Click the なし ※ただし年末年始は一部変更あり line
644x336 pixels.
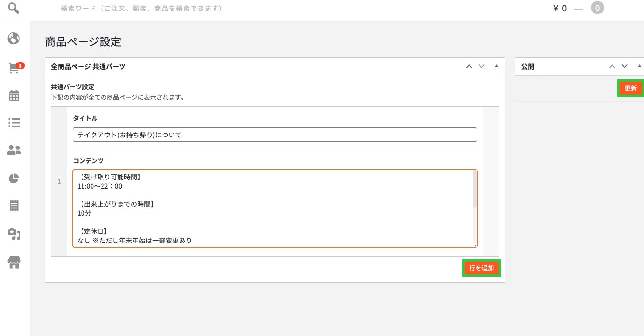(134, 241)
